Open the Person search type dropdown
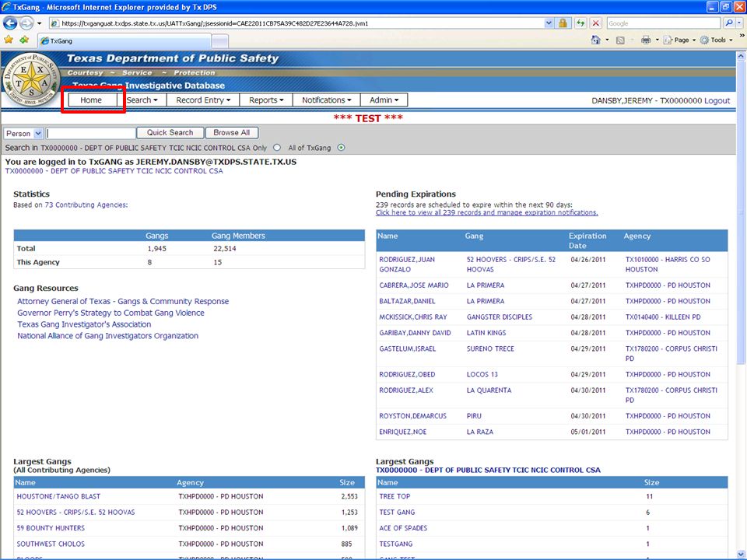Image resolution: width=747 pixels, height=560 pixels. click(23, 133)
